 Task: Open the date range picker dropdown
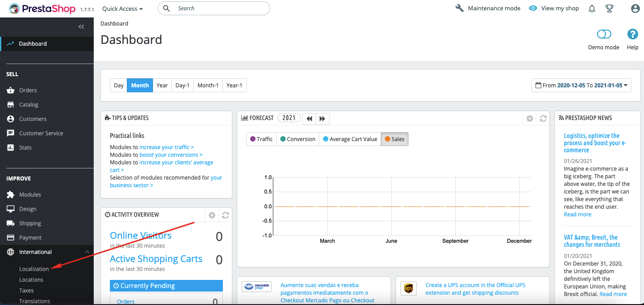coord(581,85)
